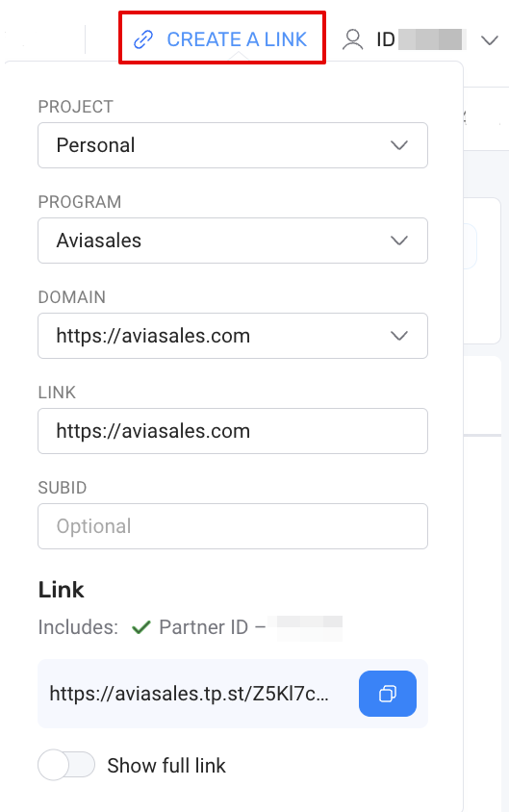The height and width of the screenshot is (812, 509).
Task: Expand the account menu chevron beside ID
Action: (x=490, y=39)
